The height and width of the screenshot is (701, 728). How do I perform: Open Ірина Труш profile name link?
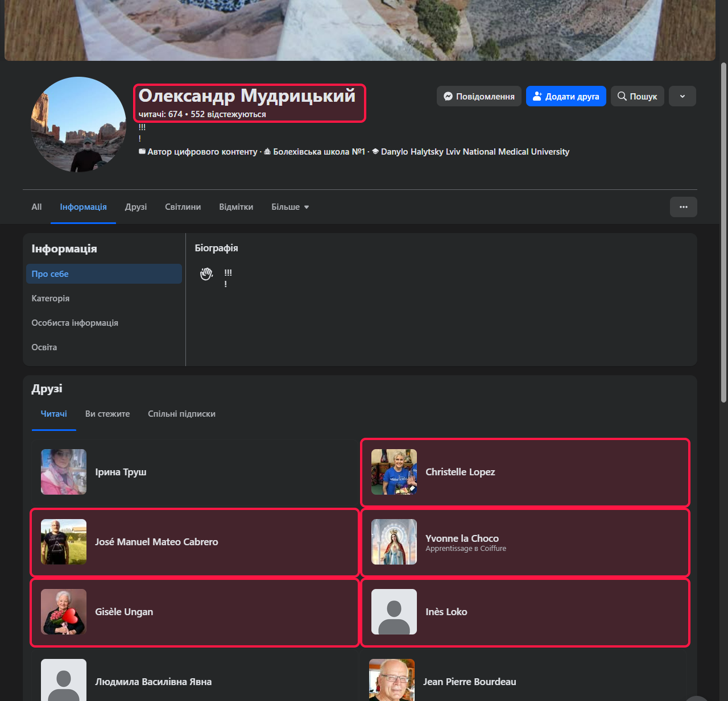[121, 472]
